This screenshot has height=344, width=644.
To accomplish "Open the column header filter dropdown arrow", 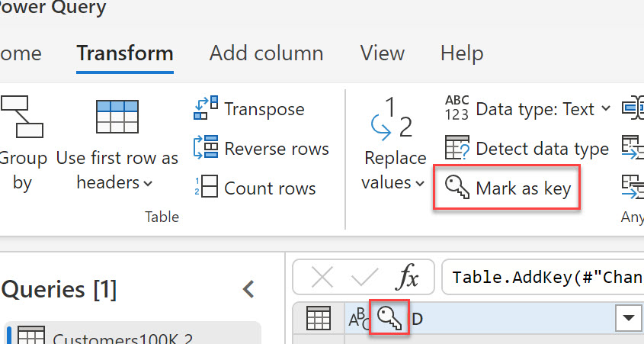I will pos(629,318).
